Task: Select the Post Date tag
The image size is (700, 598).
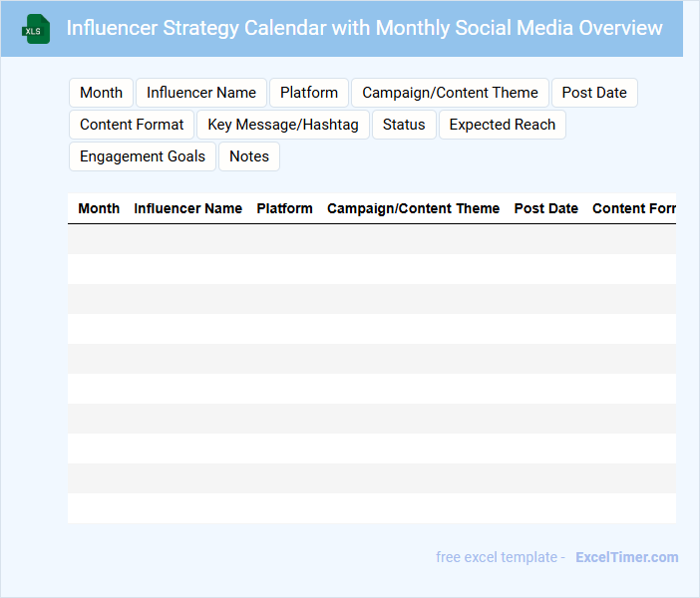Action: (x=594, y=93)
